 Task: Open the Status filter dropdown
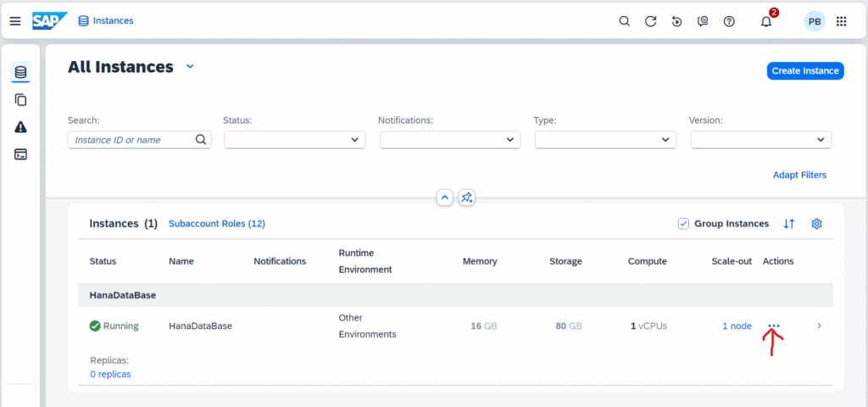(294, 140)
